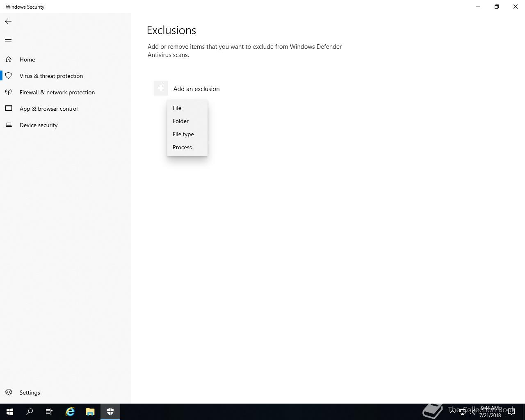Open the notification center icon

[511, 412]
